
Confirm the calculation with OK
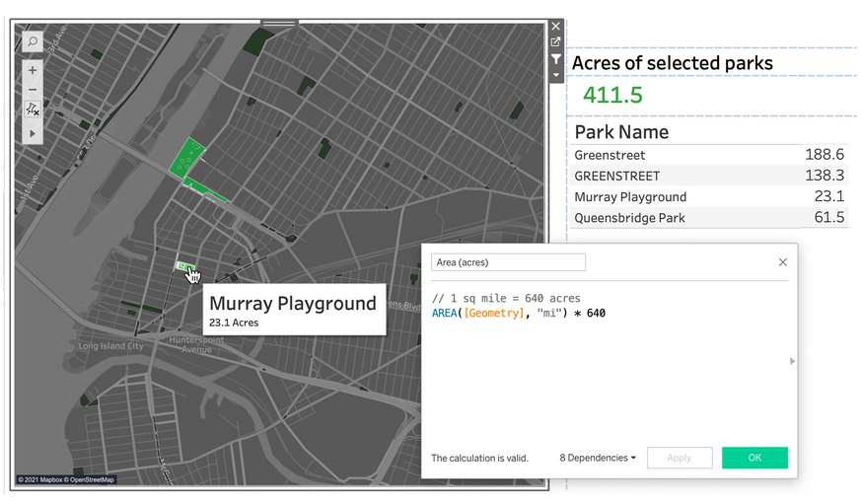755,458
